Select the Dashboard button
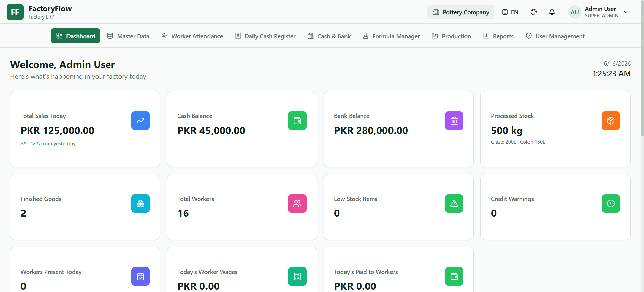Image resolution: width=644 pixels, height=292 pixels. point(76,36)
